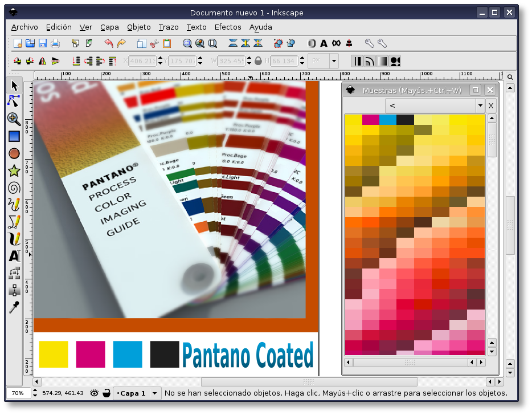Zoom to fit drawing toolbar icon
The image size is (532, 415).
[200, 43]
